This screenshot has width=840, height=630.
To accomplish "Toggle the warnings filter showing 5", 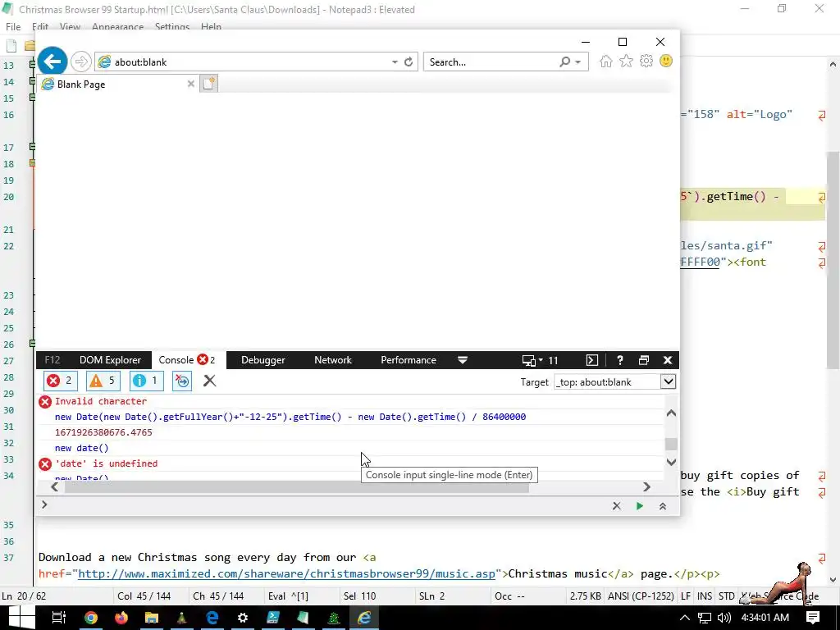I will point(103,381).
